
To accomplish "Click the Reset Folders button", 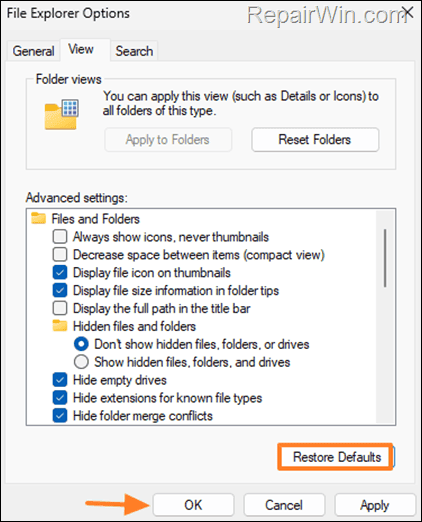I will click(x=315, y=139).
